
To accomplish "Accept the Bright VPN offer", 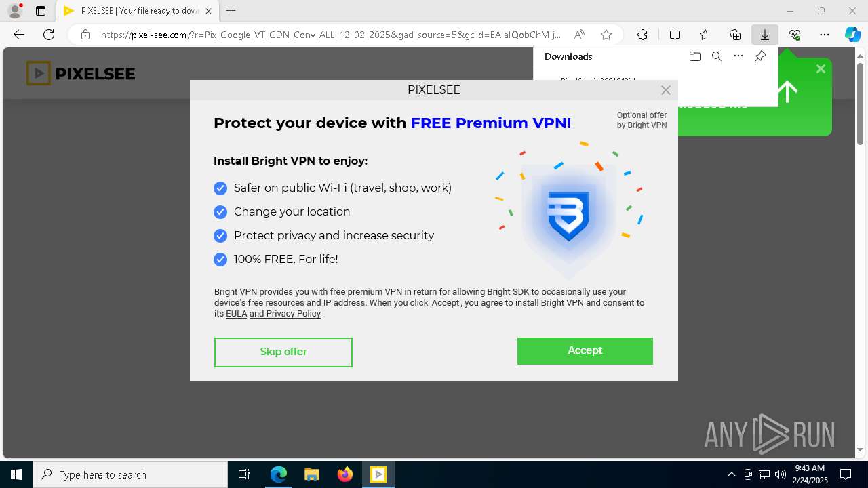I will (585, 350).
